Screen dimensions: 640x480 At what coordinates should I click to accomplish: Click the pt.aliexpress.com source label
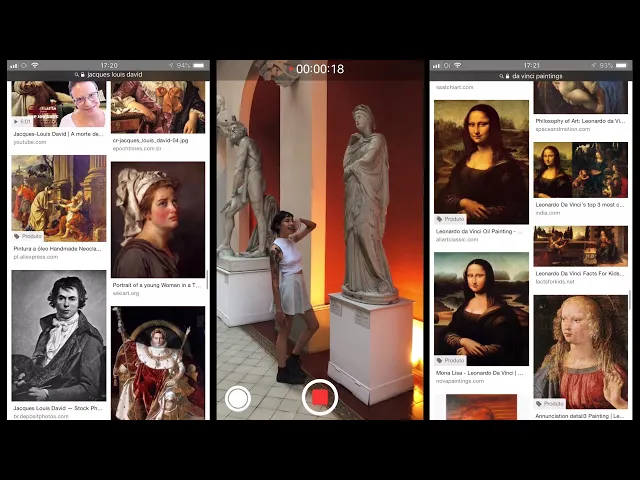36,257
